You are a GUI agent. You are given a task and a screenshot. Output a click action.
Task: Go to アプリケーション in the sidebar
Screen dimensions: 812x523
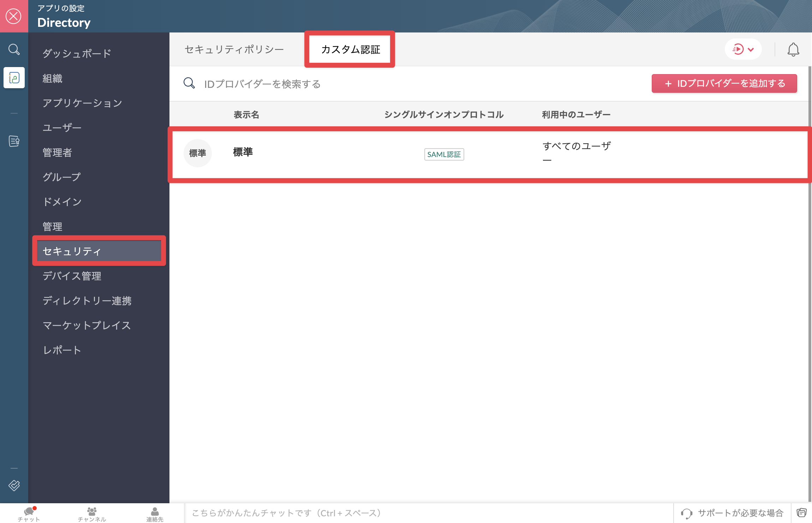(x=82, y=103)
